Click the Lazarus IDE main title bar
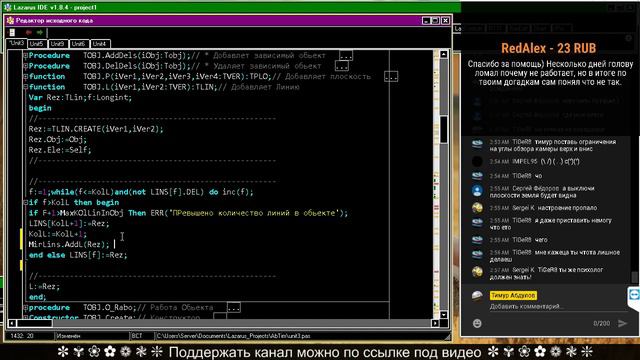Image resolution: width=640 pixels, height=360 pixels. coord(231,7)
